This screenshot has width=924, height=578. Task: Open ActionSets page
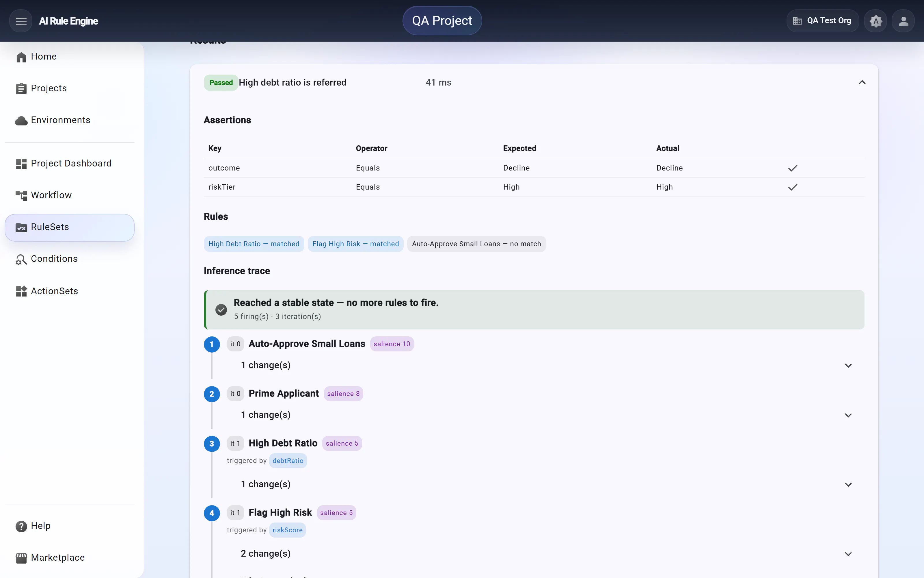pyautogui.click(x=70, y=291)
